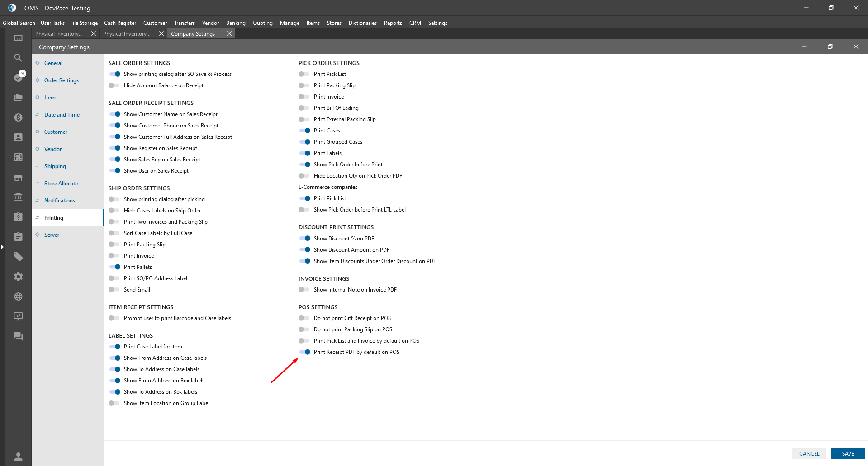Select the price tag sidebar icon
Screen dimensions: 868x466
[x=18, y=257]
